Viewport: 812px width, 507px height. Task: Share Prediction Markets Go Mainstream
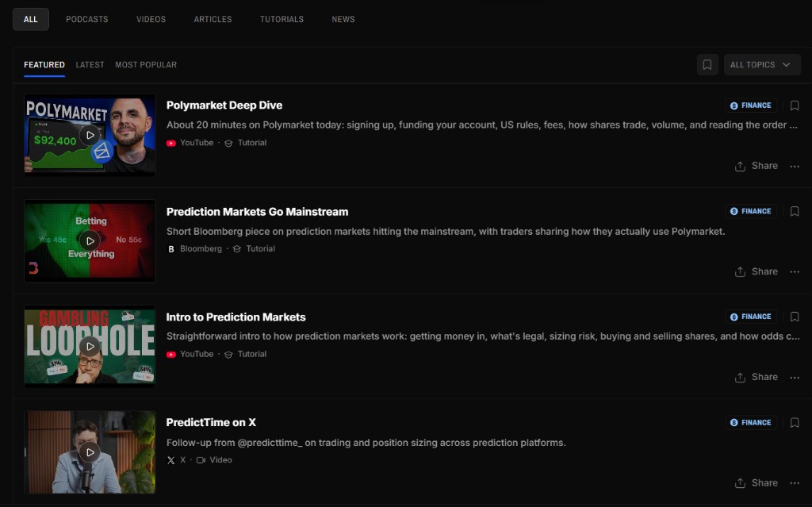756,271
